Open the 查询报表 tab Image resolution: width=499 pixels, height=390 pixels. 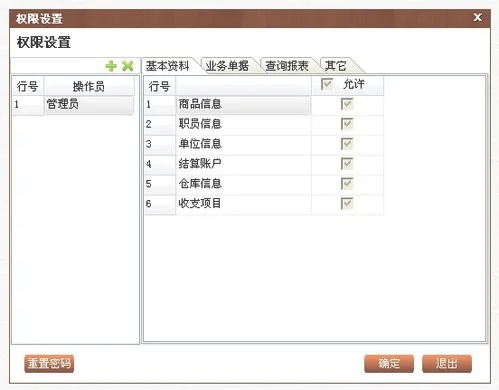(x=287, y=66)
